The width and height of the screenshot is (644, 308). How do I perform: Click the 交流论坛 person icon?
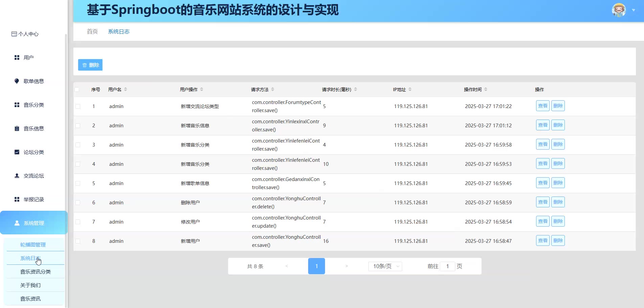(x=17, y=176)
